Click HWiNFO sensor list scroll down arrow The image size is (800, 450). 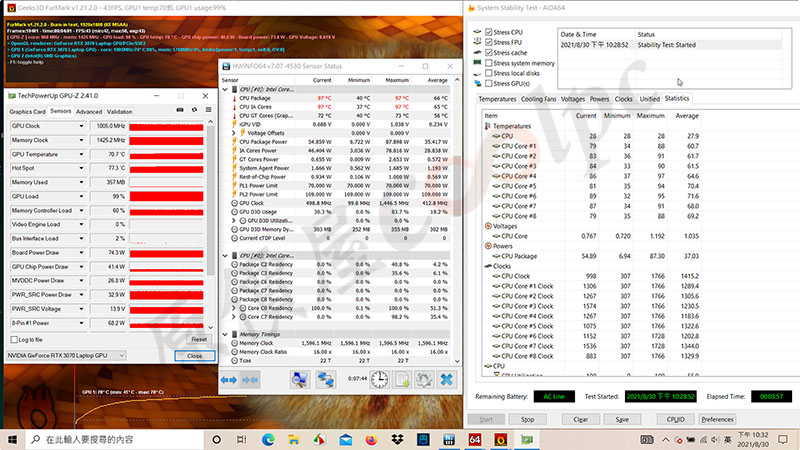click(x=457, y=361)
